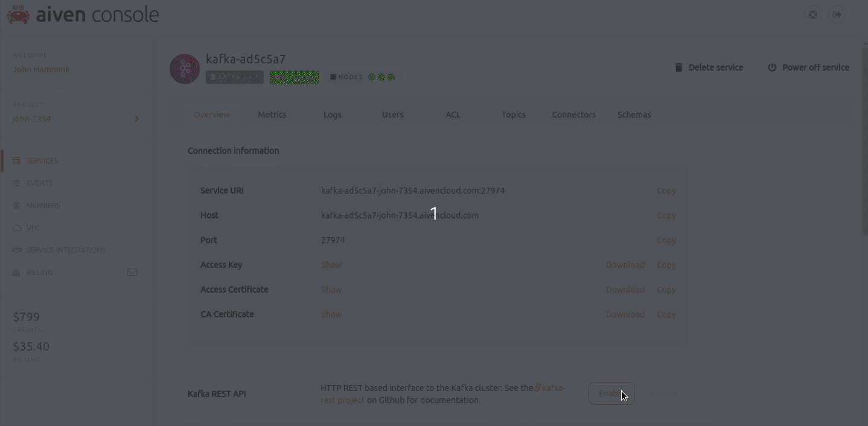This screenshot has height=426, width=868.
Task: Enable the Kafka REST API
Action: coord(611,393)
